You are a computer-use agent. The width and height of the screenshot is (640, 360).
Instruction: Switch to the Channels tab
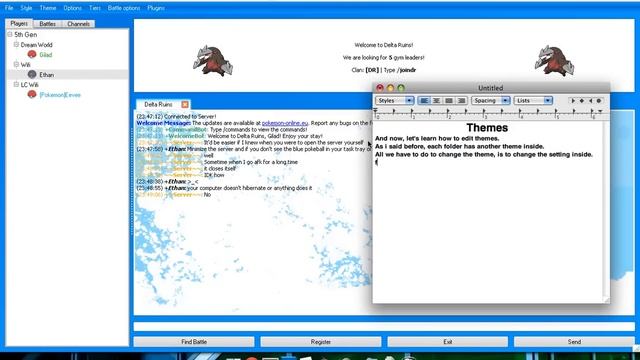[78, 24]
